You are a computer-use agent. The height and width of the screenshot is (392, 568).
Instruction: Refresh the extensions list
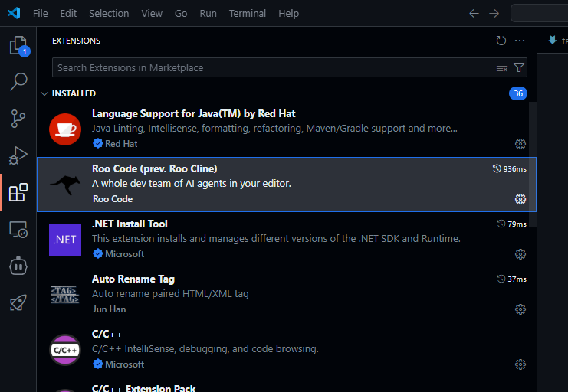[x=501, y=41]
